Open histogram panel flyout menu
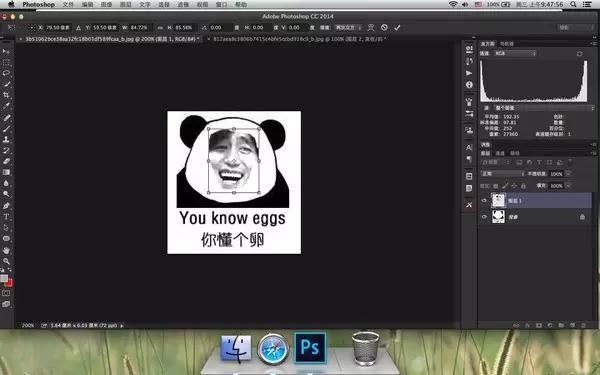This screenshot has width=600, height=375. 594,44
